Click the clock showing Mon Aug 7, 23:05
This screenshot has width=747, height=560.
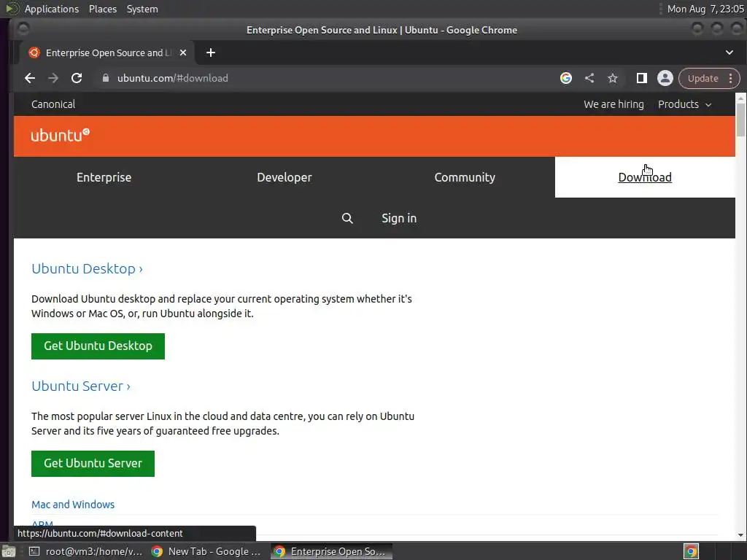coord(705,9)
